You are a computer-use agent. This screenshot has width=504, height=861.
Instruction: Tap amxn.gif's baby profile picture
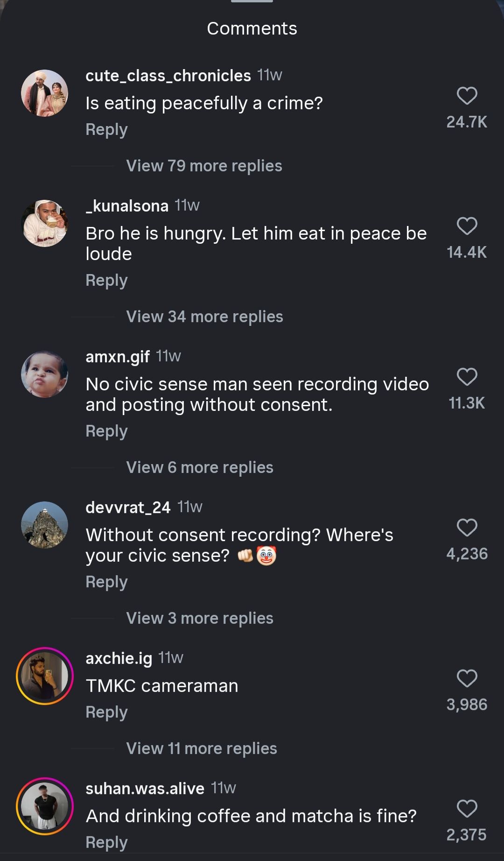(45, 374)
